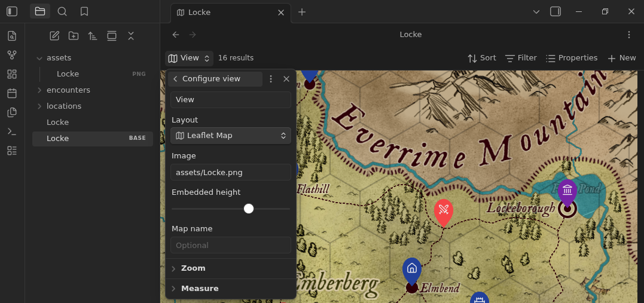The image size is (644, 303).
Task: Open new tab plus button
Action: 302,13
